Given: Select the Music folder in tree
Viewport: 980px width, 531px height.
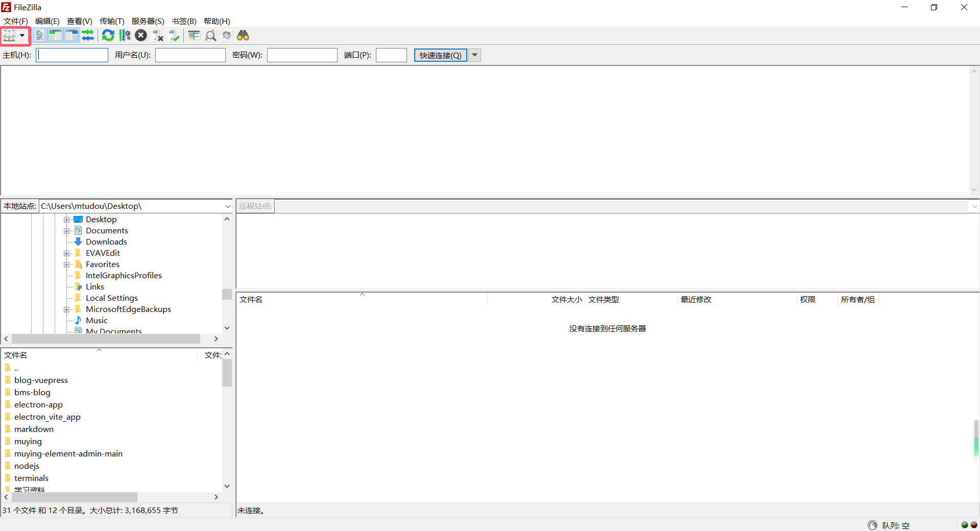Looking at the screenshot, I should [97, 321].
